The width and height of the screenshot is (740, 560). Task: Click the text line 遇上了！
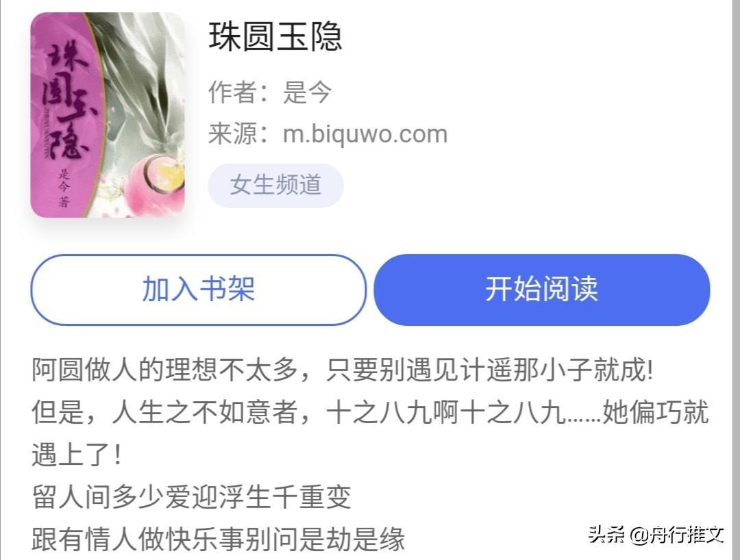[x=77, y=455]
